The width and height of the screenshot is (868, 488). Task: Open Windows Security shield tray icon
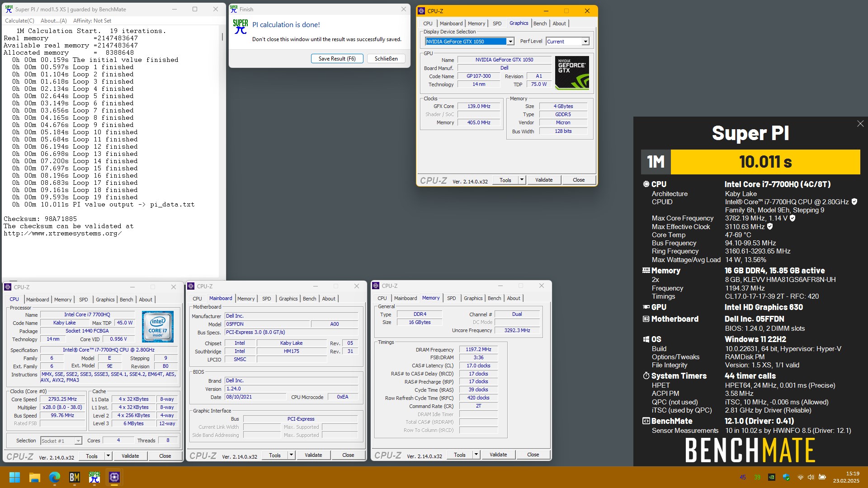(786, 477)
